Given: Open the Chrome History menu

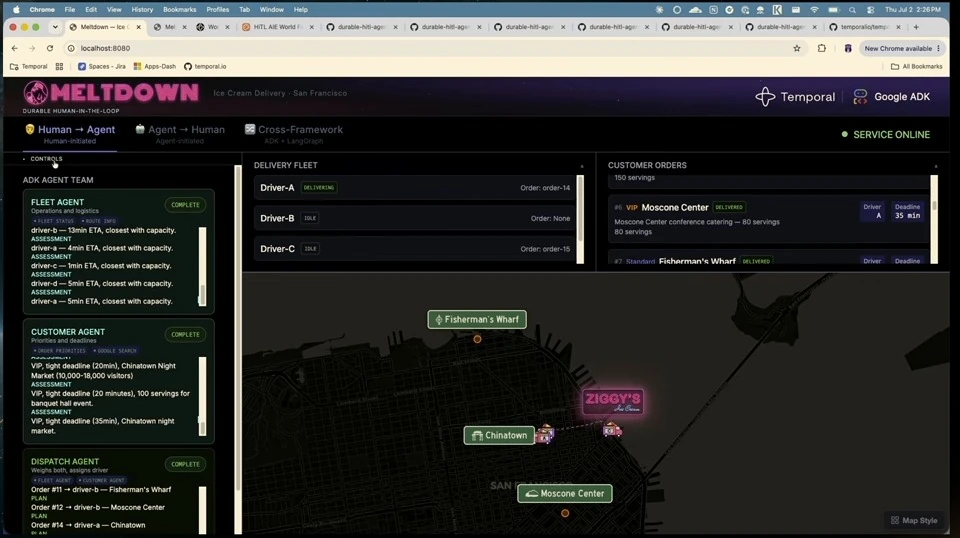Looking at the screenshot, I should click(142, 10).
